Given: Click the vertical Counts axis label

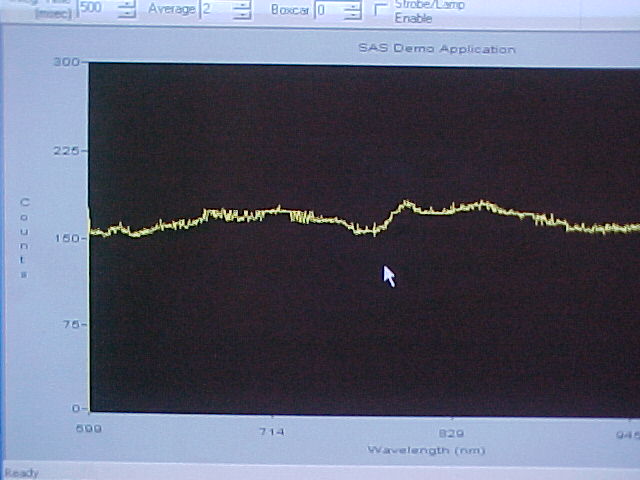Looking at the screenshot, I should (25, 238).
